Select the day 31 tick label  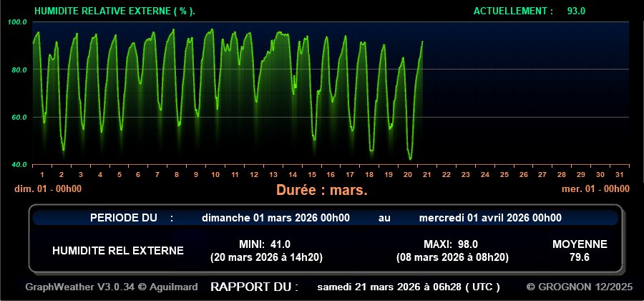point(619,174)
